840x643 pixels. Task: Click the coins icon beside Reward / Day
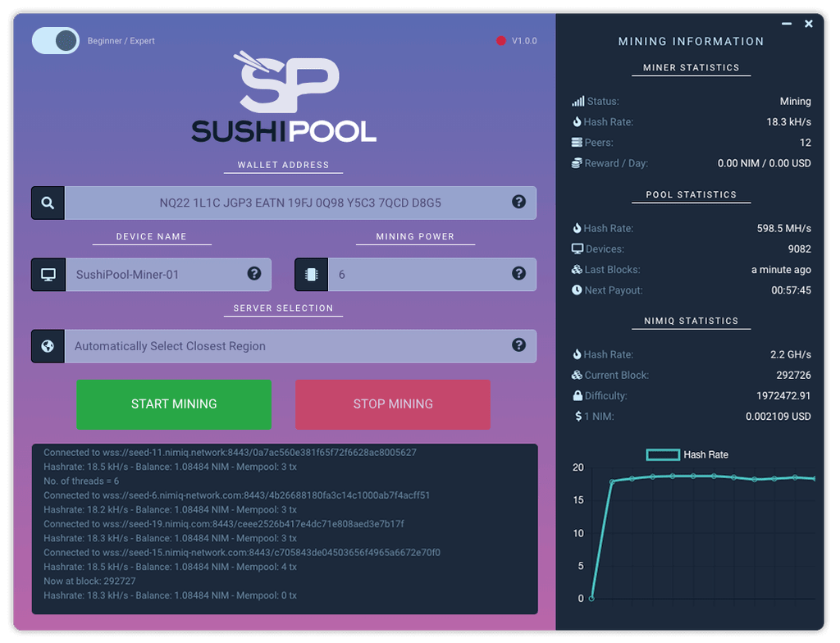tap(577, 163)
